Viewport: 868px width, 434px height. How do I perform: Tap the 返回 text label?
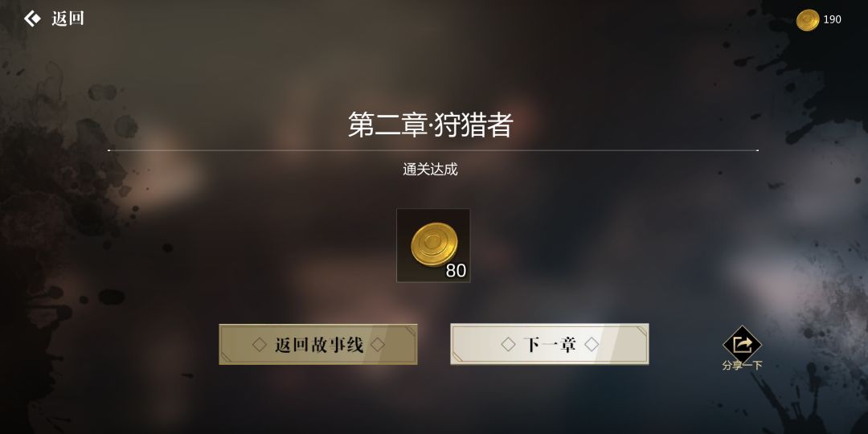pyautogui.click(x=68, y=18)
